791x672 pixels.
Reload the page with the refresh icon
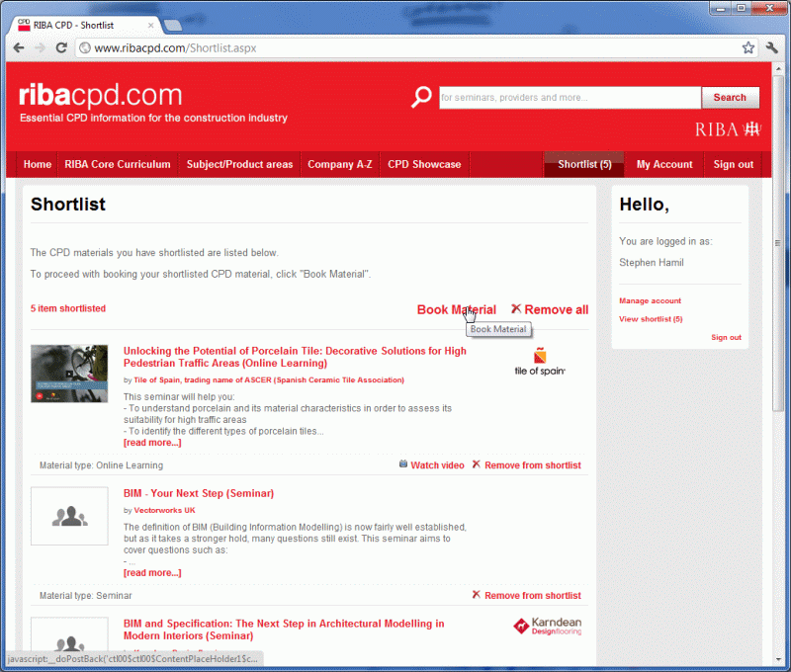click(61, 47)
